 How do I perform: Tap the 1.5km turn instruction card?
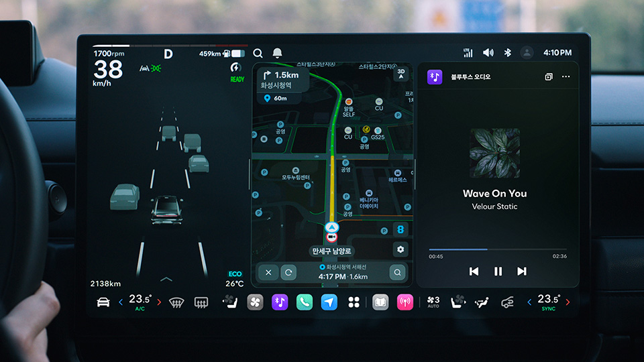click(x=283, y=80)
